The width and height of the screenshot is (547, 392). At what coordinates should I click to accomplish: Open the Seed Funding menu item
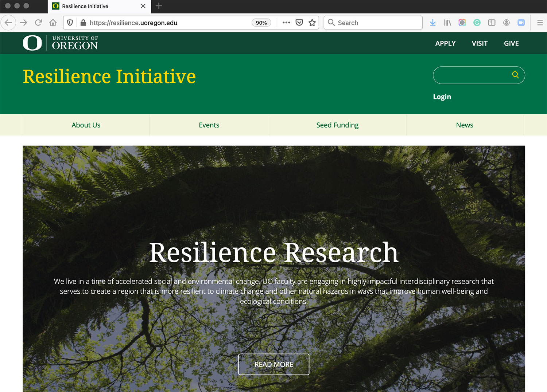(x=337, y=125)
